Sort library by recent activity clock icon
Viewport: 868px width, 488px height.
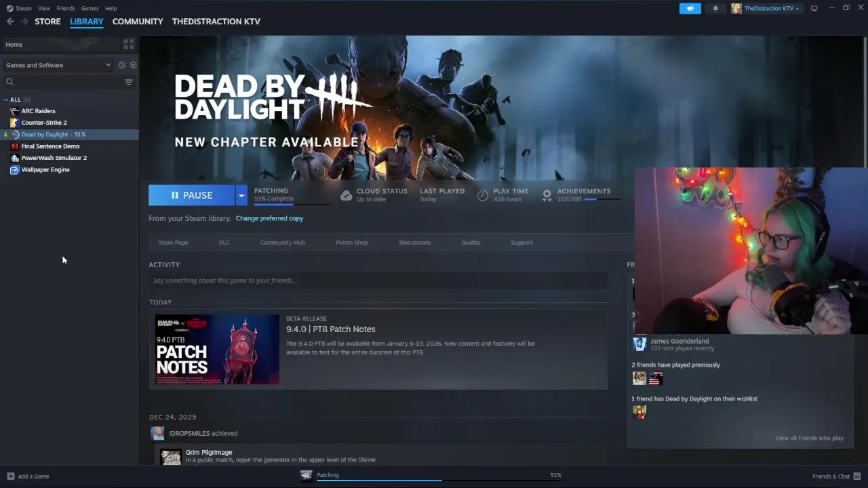pyautogui.click(x=122, y=65)
